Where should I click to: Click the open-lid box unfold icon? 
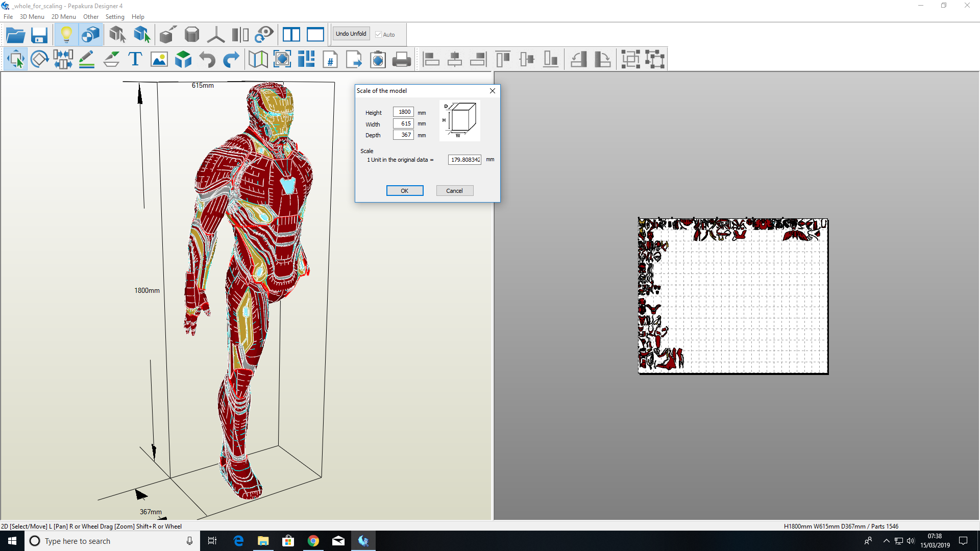click(x=168, y=35)
